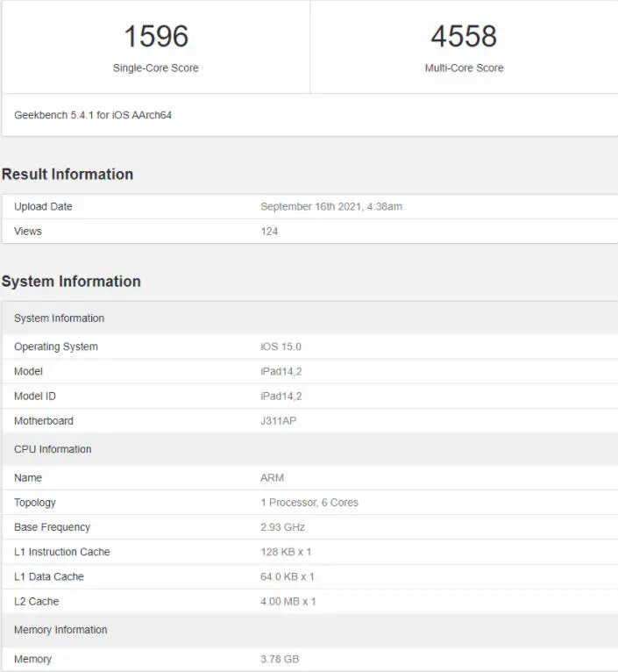Click the 124 views value
Viewport: 618px width, 672px height.
(269, 232)
